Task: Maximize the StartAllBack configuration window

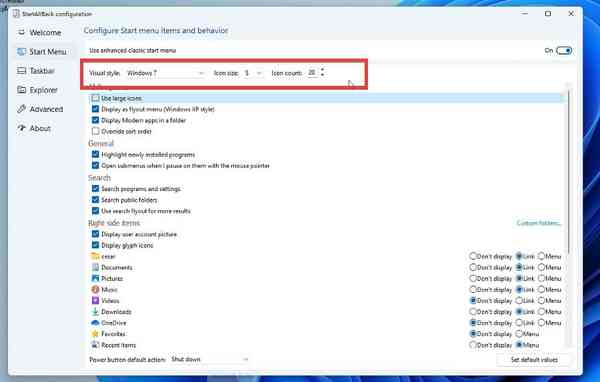Action: [x=548, y=14]
